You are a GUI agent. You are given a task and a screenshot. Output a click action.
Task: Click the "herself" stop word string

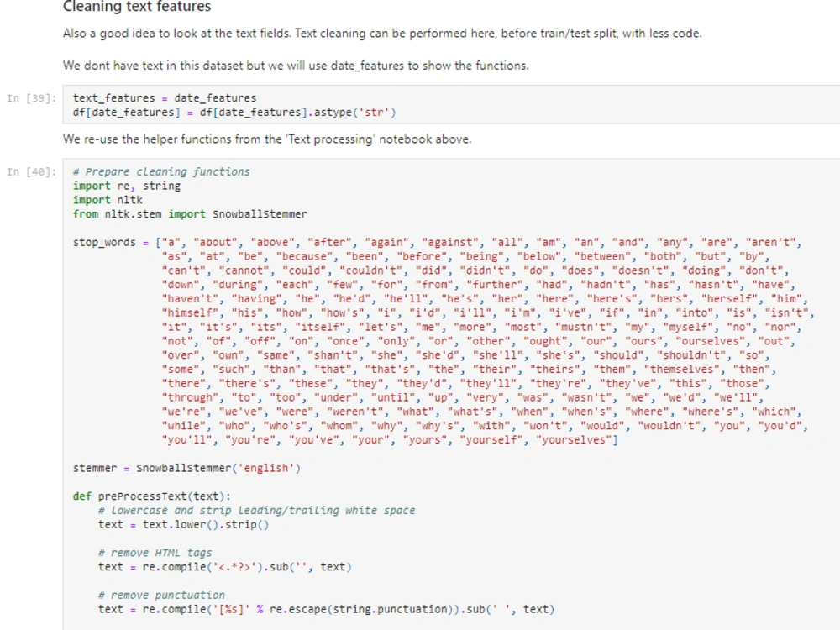730,299
